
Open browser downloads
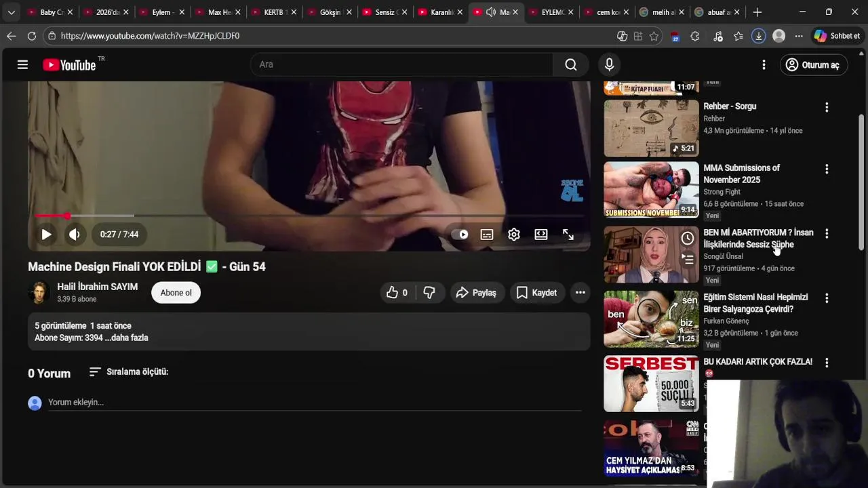click(x=759, y=36)
